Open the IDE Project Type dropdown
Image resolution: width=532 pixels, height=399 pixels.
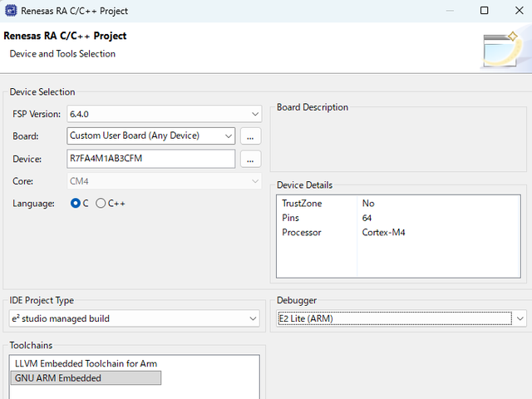135,318
